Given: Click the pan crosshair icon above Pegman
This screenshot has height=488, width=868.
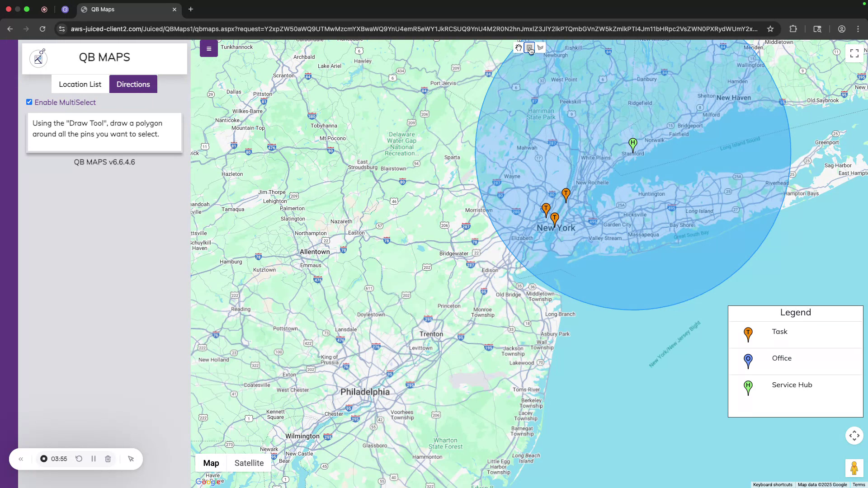Looking at the screenshot, I should pos(854,436).
